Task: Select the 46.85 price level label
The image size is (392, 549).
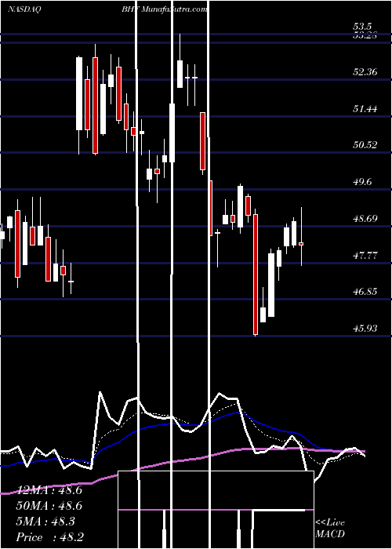Action: tap(365, 291)
